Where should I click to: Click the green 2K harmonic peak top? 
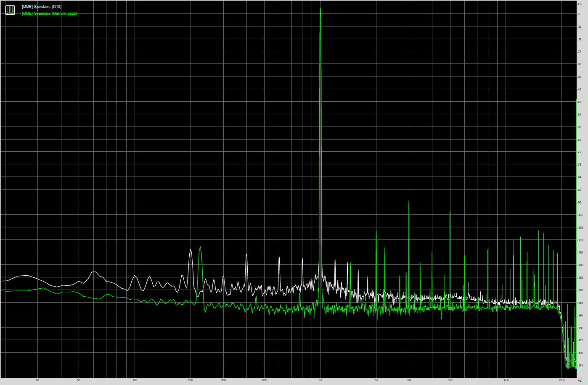376,231
